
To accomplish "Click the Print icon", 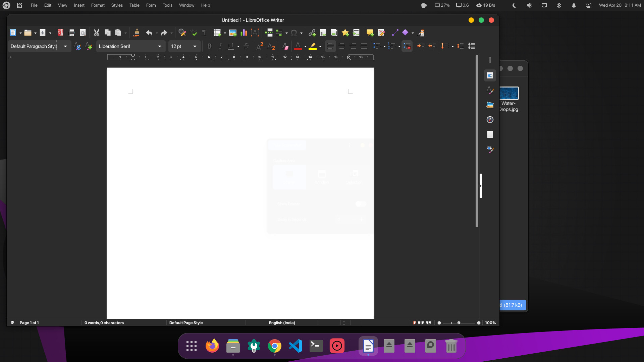I will tap(71, 33).
